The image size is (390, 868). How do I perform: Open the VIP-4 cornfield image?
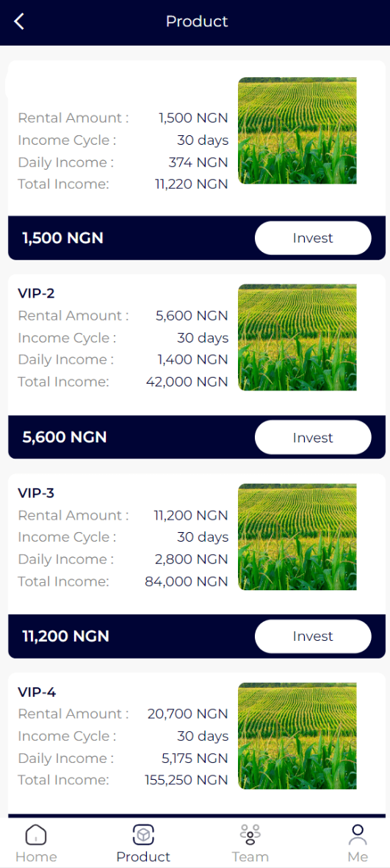(297, 736)
